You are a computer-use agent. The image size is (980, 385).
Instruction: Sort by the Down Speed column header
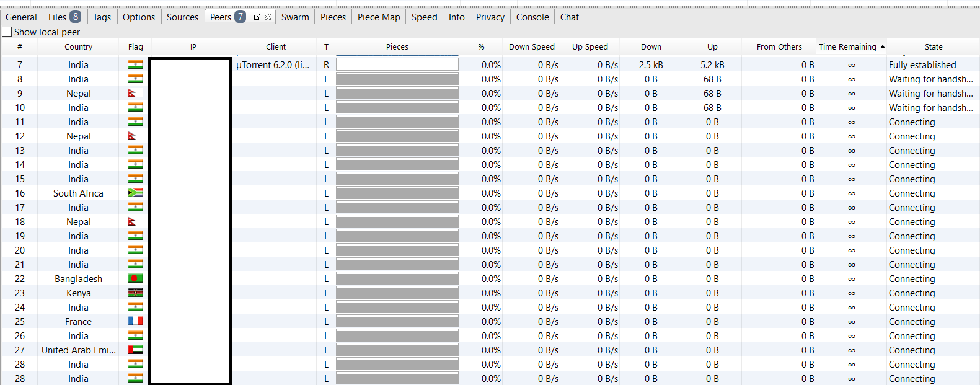coord(532,46)
